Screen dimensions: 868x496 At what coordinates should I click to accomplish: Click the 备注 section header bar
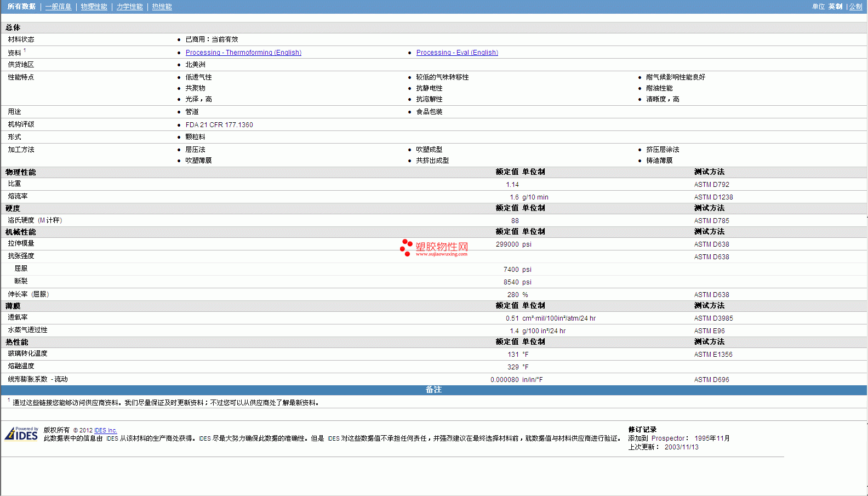pos(433,390)
